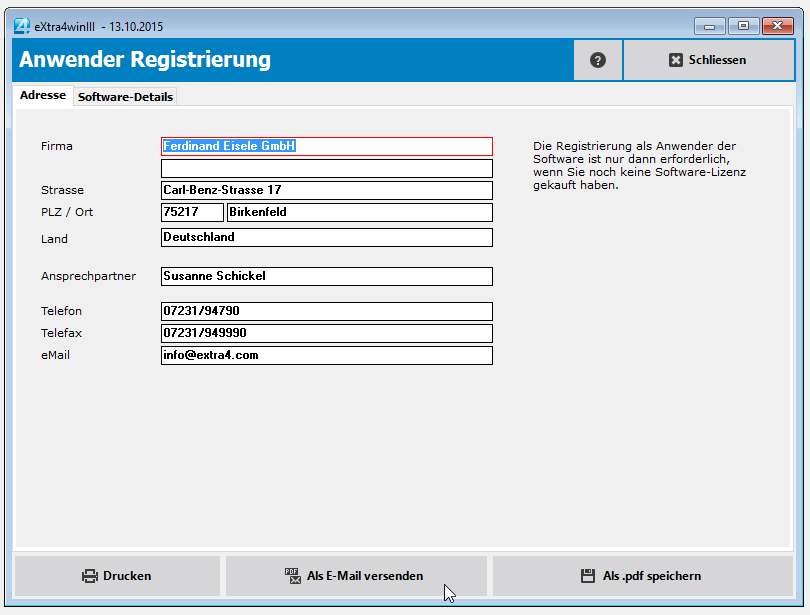Click the Ansprechpartner field with Susanne Schickel

327,276
